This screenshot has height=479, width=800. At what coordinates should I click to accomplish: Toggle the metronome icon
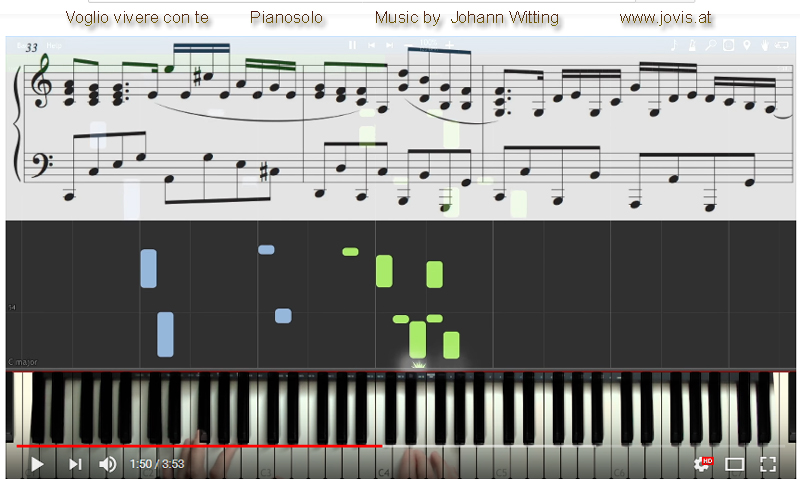(692, 45)
